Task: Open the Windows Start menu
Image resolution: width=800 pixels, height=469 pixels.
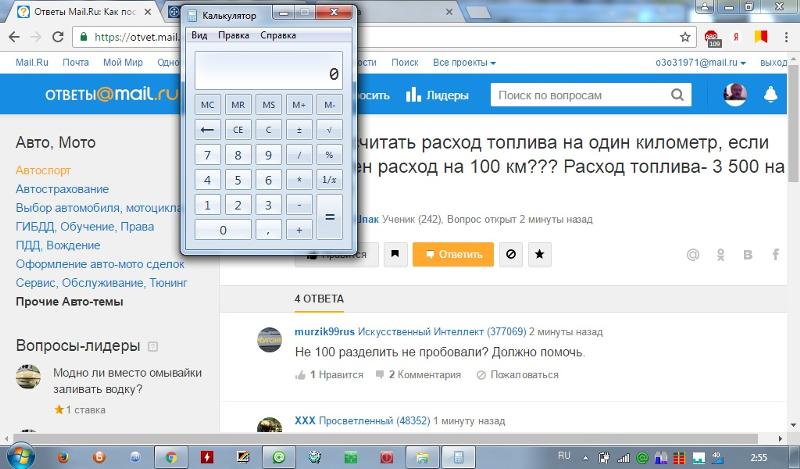Action: tap(22, 455)
